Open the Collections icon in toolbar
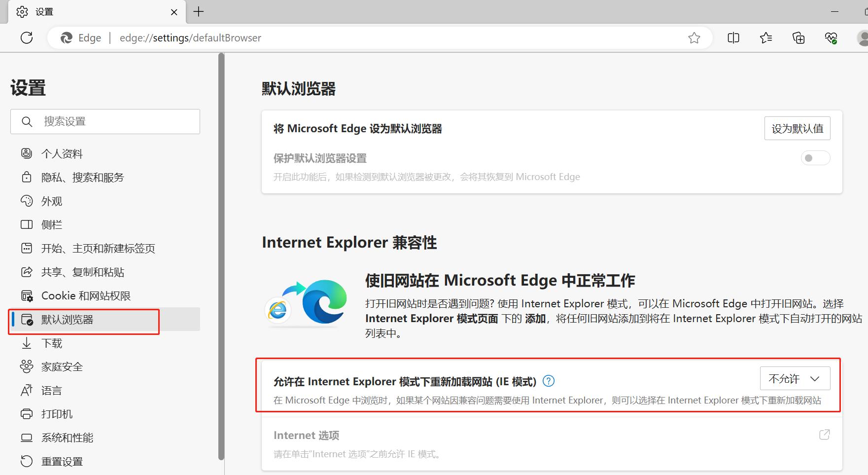The image size is (868, 475). (x=799, y=37)
